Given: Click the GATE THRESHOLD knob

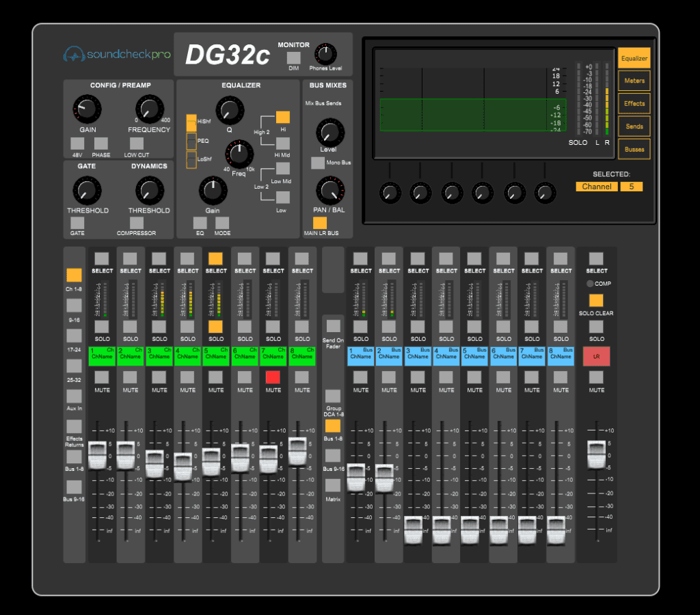Looking at the screenshot, I should pos(87,191).
